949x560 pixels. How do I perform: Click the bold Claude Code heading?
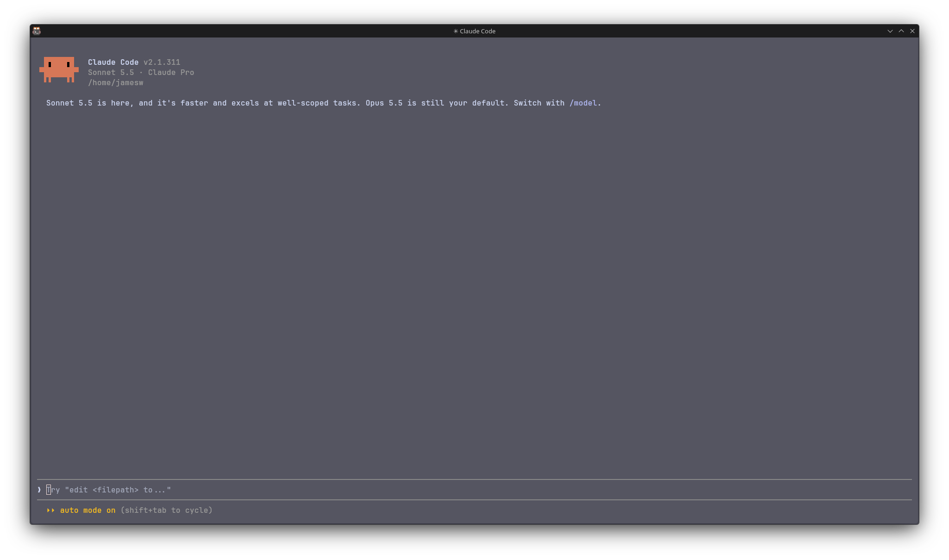point(113,62)
